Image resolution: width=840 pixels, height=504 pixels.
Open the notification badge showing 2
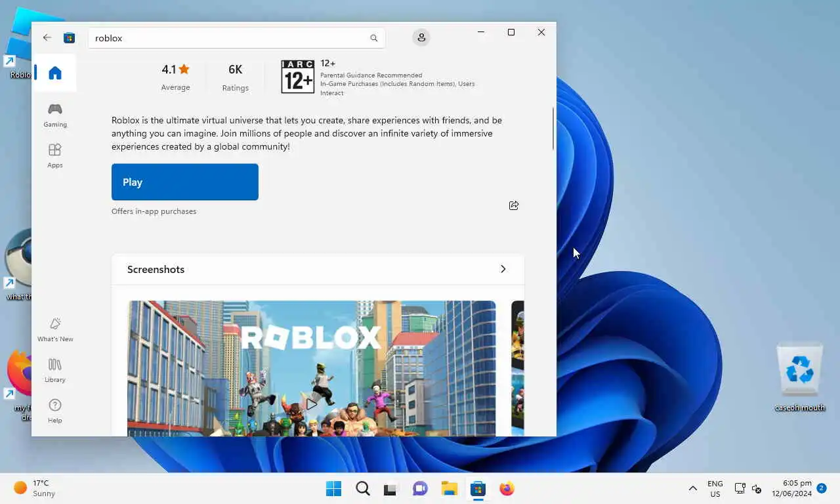click(822, 488)
